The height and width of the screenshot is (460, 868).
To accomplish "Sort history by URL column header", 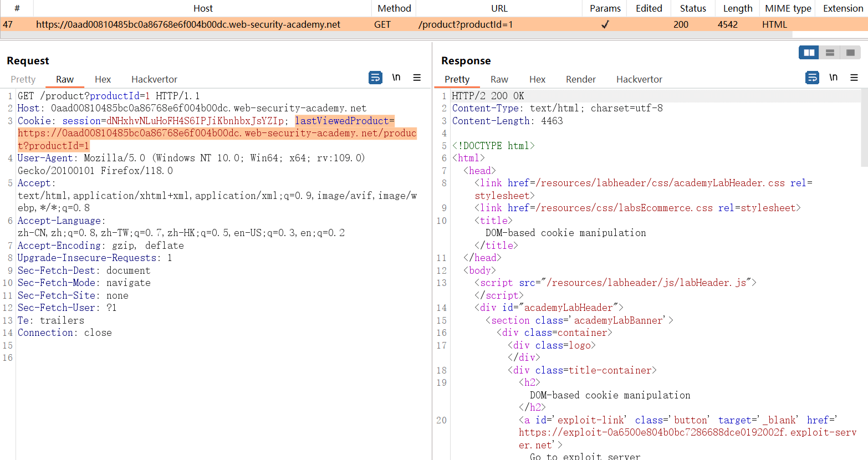I will click(499, 8).
